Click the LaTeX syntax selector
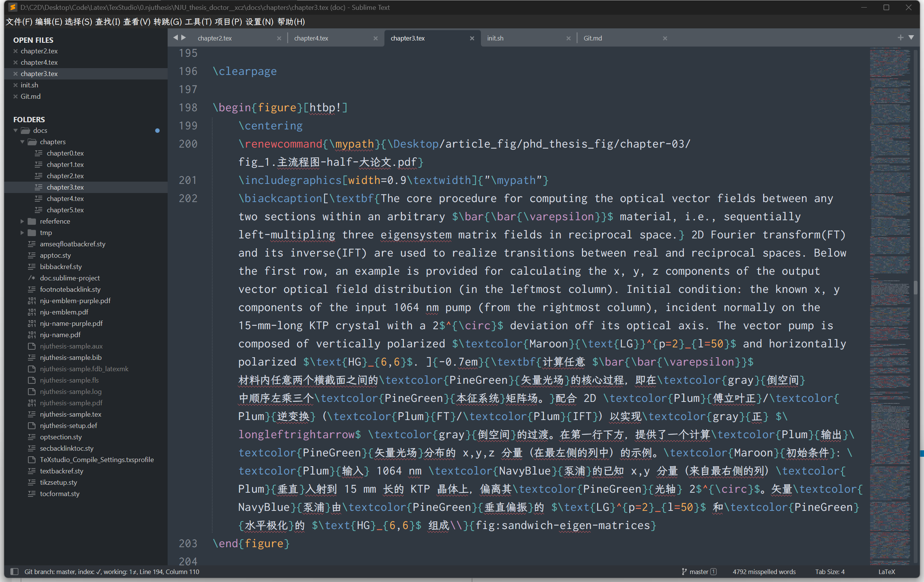The width and height of the screenshot is (924, 582). pos(887,572)
